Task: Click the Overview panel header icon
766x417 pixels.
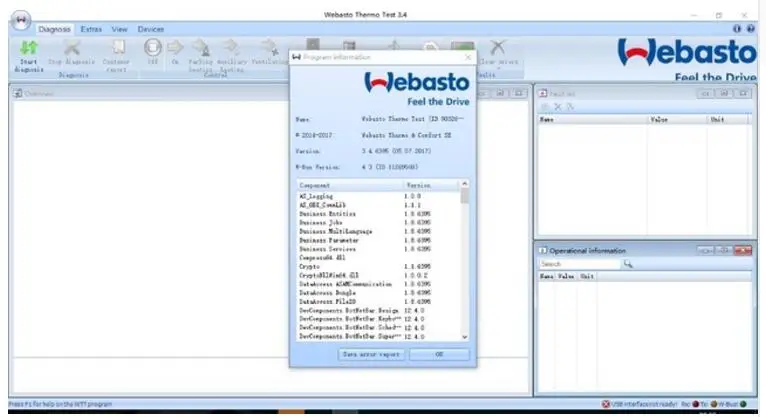Action: [x=18, y=93]
